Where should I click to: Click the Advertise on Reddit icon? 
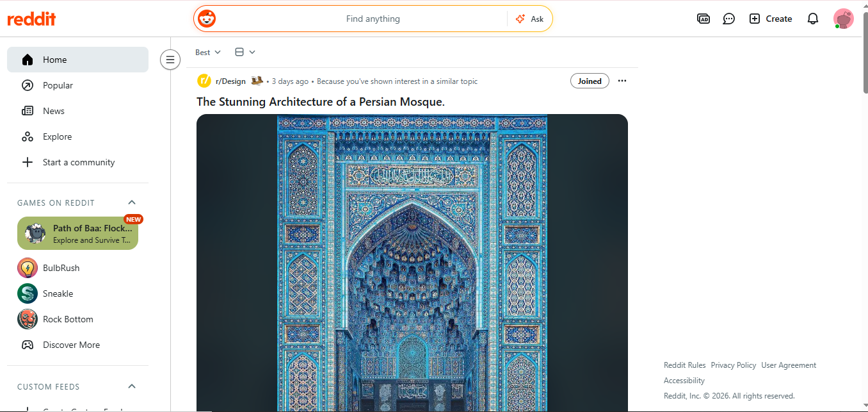point(703,19)
